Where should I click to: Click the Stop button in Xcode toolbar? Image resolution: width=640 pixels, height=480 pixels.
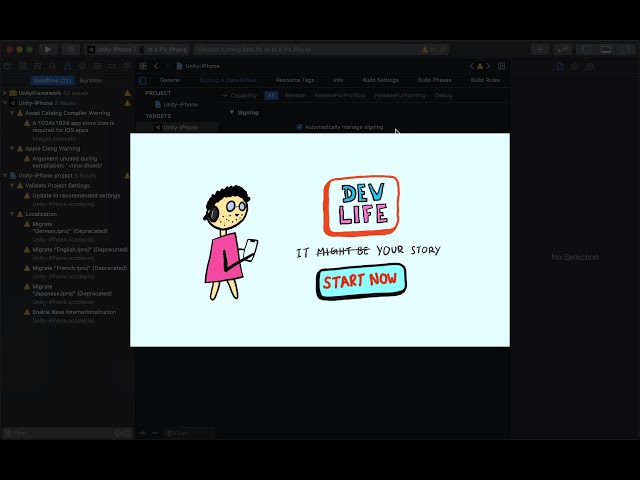pos(70,49)
